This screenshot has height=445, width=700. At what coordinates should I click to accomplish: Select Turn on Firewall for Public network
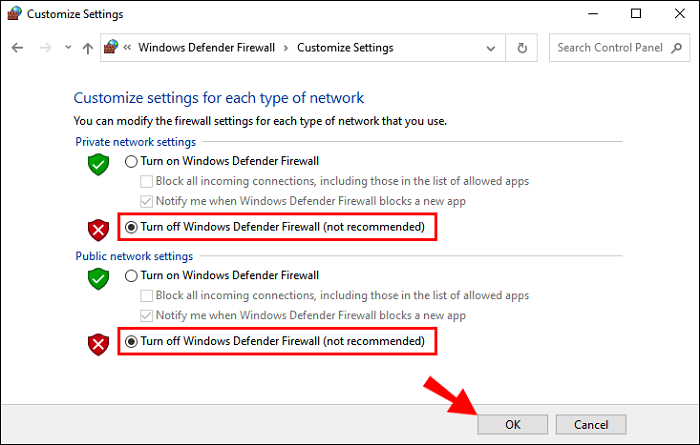click(x=131, y=275)
